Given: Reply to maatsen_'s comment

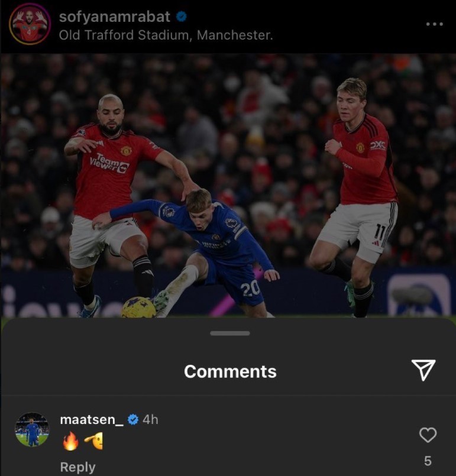Looking at the screenshot, I should point(77,467).
